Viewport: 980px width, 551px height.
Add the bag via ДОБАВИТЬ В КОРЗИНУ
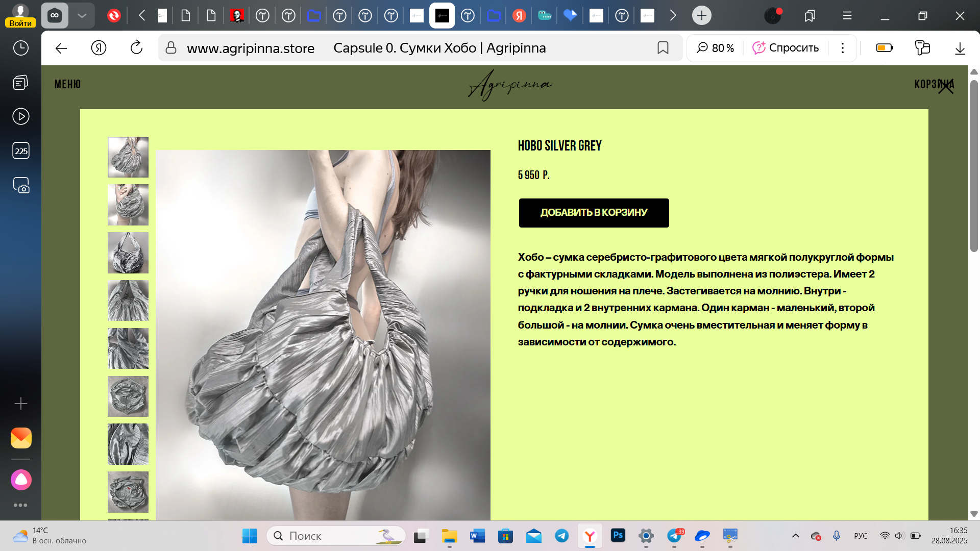[x=594, y=213]
